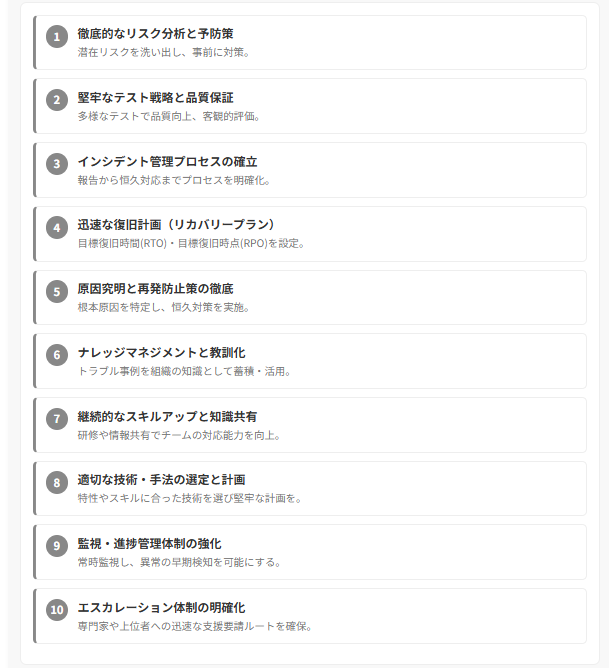This screenshot has height=668, width=609.
Task: Click the number 1 circle badge
Action: pos(57,37)
